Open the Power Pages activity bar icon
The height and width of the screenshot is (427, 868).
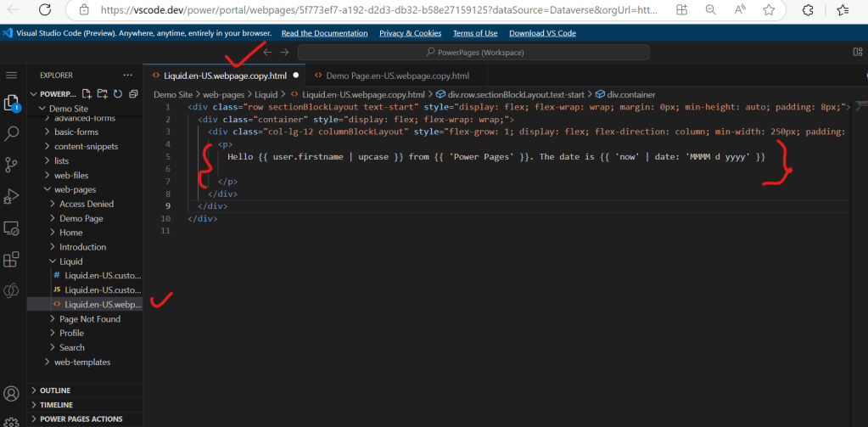point(12,290)
